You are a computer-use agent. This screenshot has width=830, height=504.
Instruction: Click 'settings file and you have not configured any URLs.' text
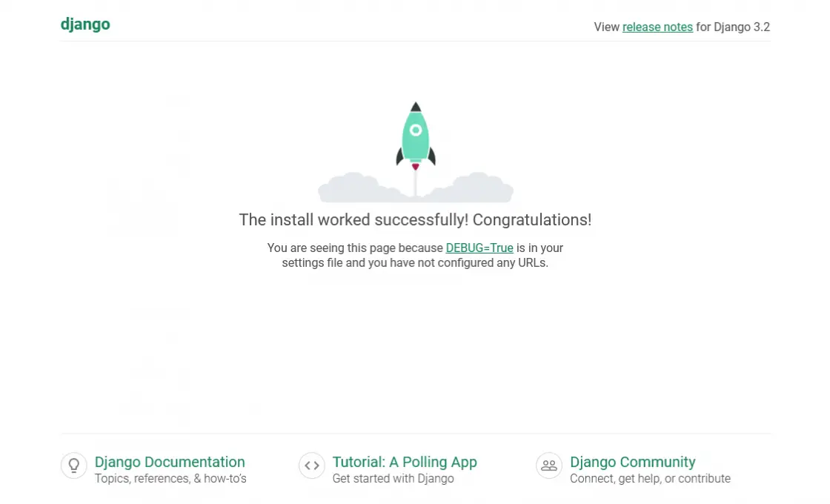[x=415, y=262]
